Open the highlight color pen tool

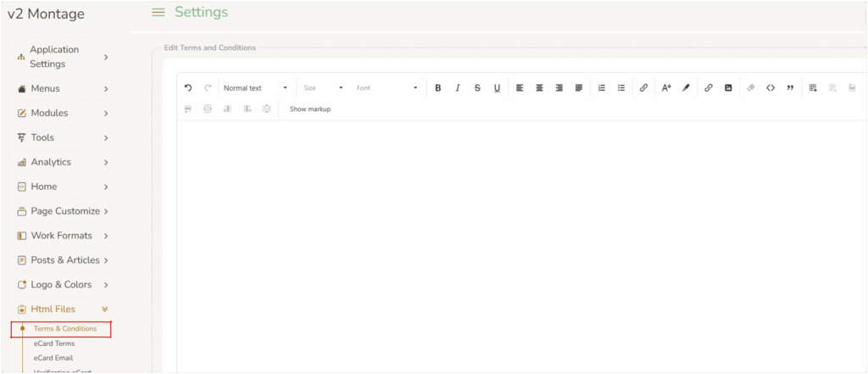click(x=686, y=87)
